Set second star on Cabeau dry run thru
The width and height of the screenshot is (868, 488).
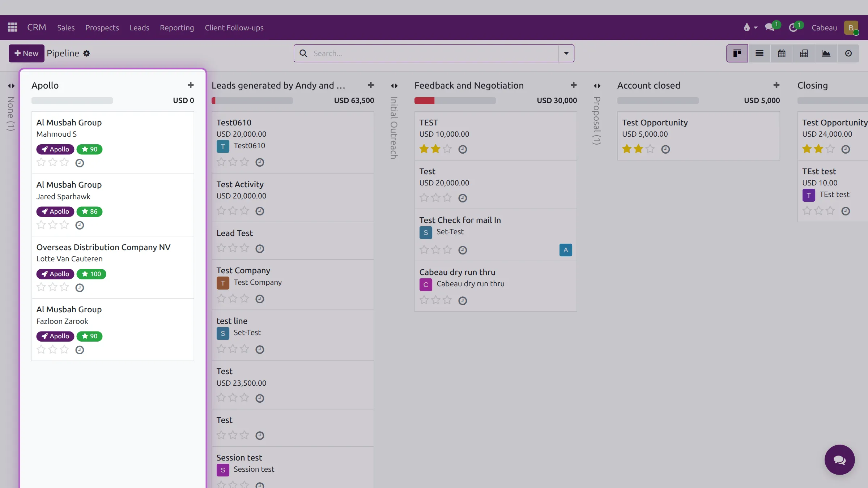[x=436, y=300]
